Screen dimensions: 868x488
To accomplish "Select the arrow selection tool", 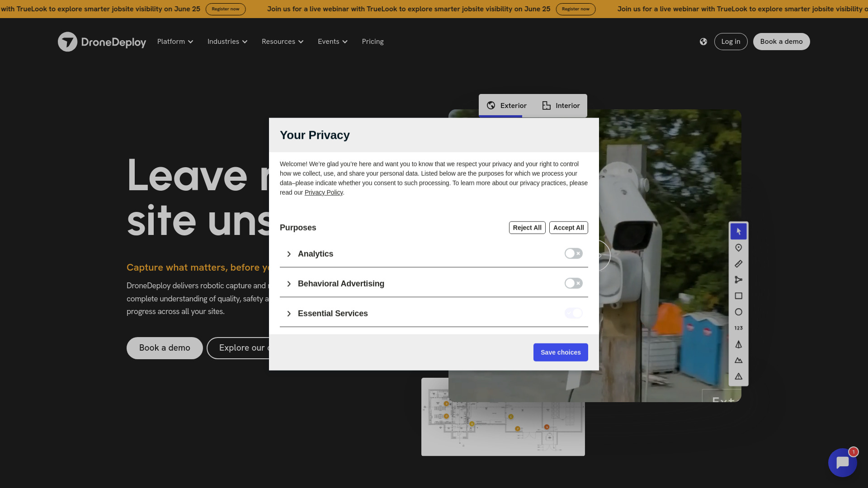I will pyautogui.click(x=739, y=231).
